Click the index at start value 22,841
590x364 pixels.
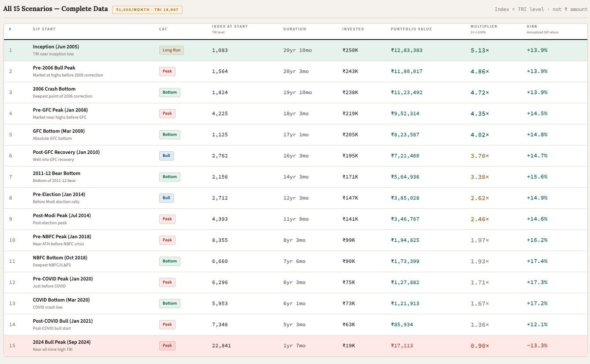point(221,346)
